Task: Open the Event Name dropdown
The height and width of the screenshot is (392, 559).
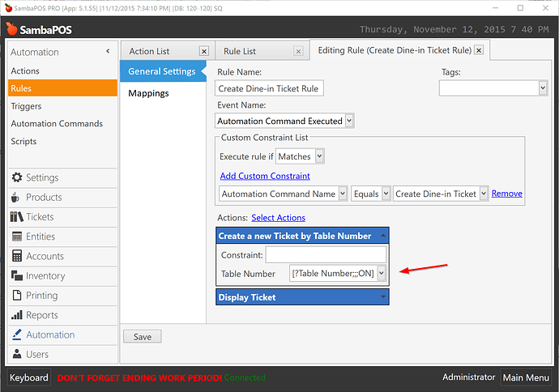Action: [349, 121]
